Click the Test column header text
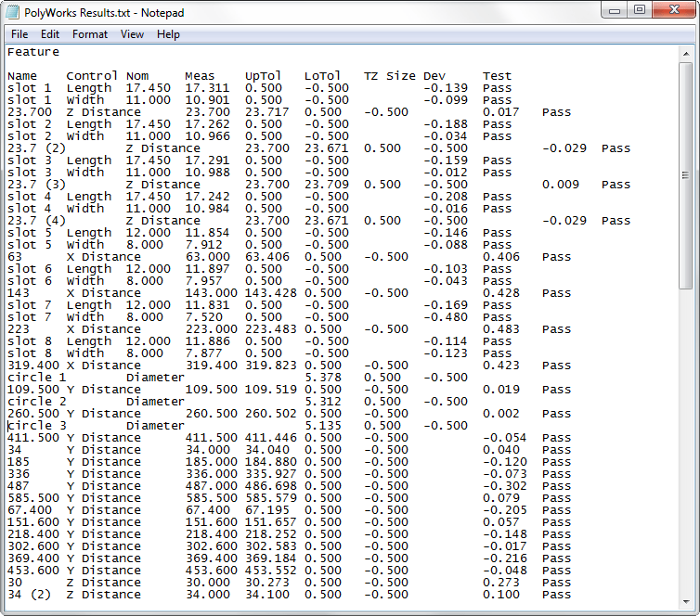This screenshot has height=616, width=700. [497, 76]
